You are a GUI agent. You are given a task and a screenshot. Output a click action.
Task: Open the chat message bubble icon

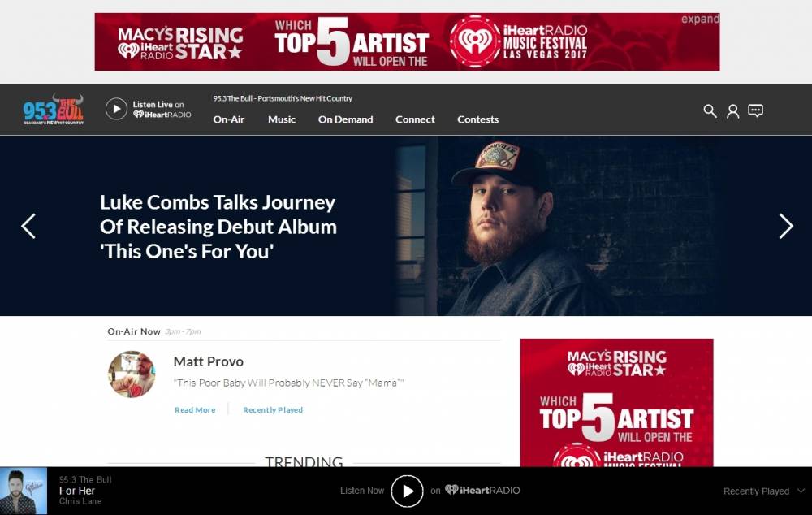755,110
